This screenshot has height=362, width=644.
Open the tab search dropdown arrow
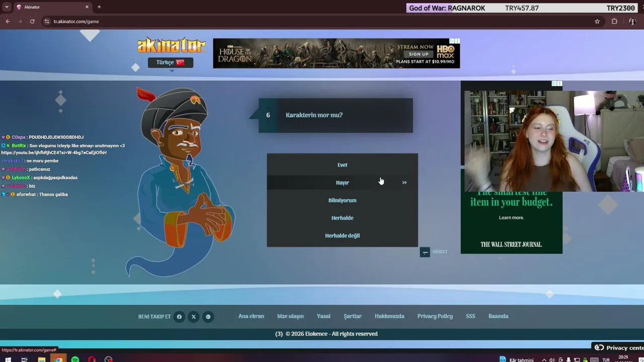[x=7, y=7]
